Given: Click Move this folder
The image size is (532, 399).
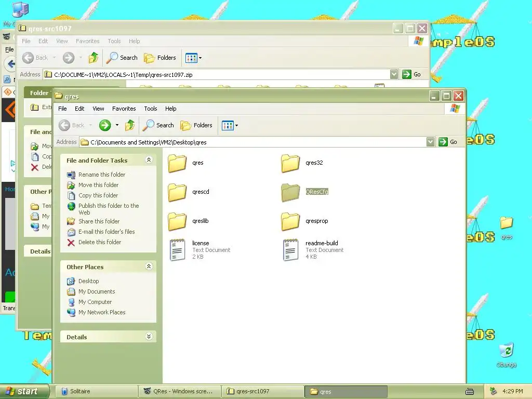Looking at the screenshot, I should [98, 185].
